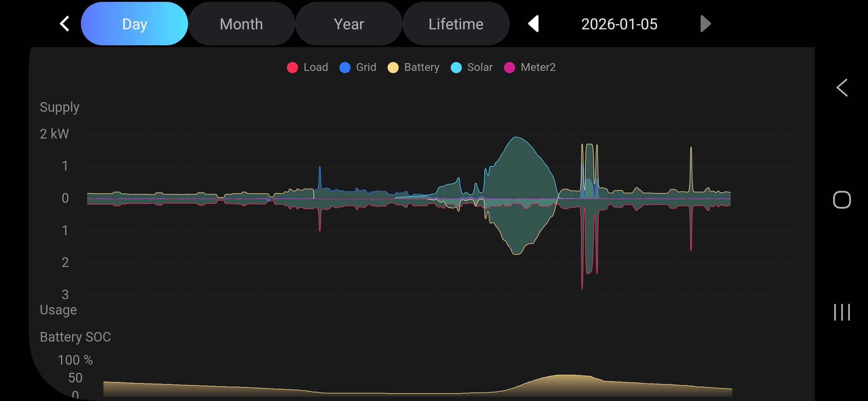Open date picker showing 2026-01-05
The width and height of the screenshot is (868, 401).
(x=619, y=24)
